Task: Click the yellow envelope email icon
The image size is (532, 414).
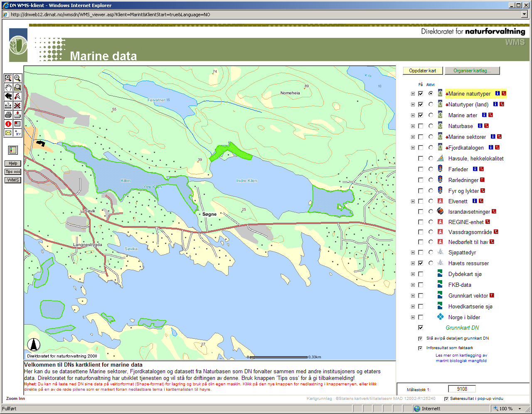Action: coord(8,133)
